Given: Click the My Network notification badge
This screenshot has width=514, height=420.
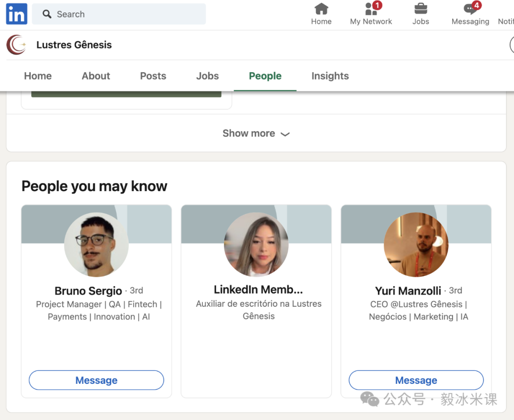Looking at the screenshot, I should [x=377, y=5].
